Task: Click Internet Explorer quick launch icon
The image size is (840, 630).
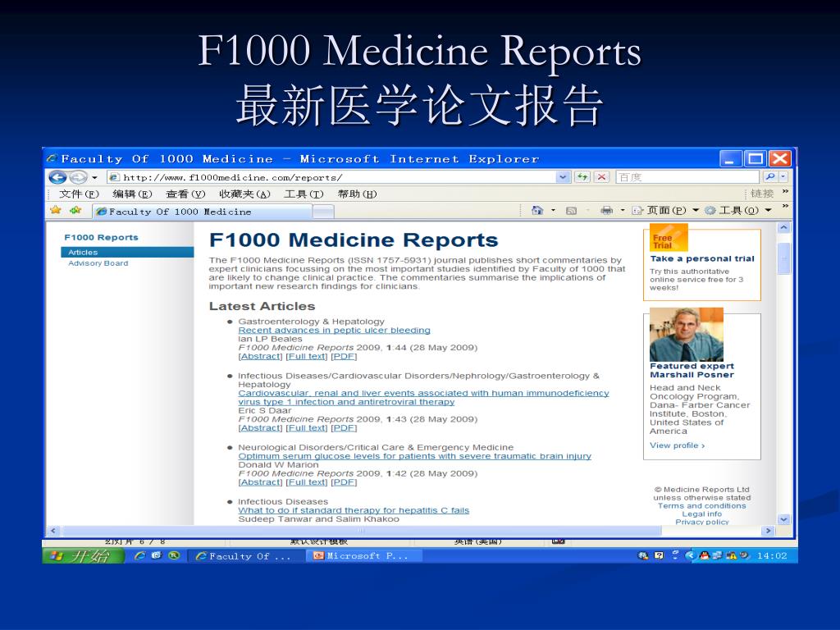Action: pos(139,556)
